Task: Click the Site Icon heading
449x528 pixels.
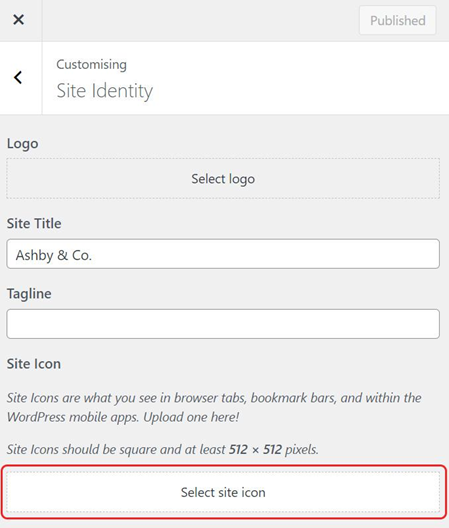Action: click(34, 364)
